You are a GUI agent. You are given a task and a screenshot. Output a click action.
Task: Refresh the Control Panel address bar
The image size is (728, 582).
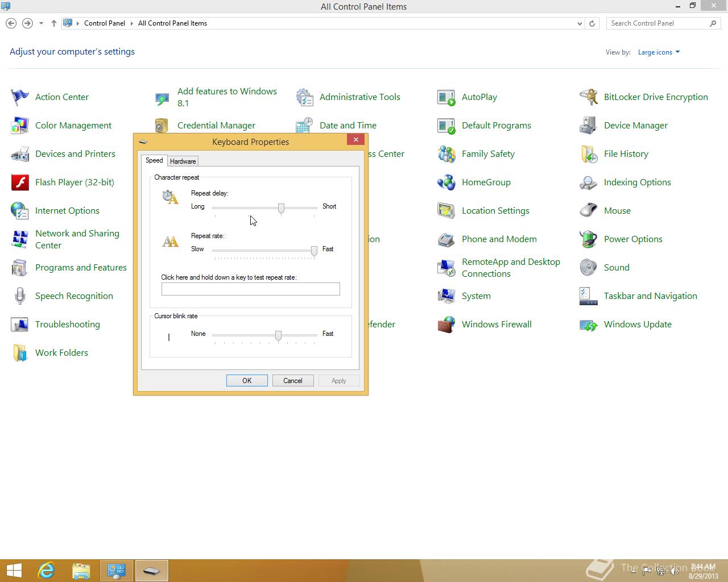coord(592,23)
